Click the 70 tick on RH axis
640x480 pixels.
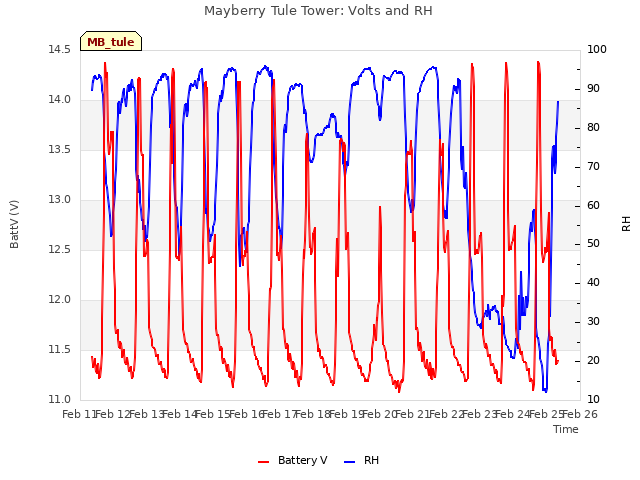point(593,167)
